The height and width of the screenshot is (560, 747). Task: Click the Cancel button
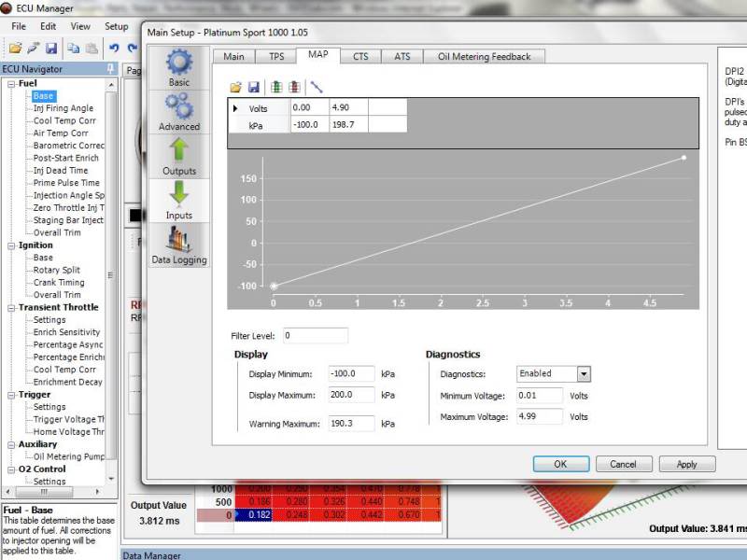[x=623, y=464]
